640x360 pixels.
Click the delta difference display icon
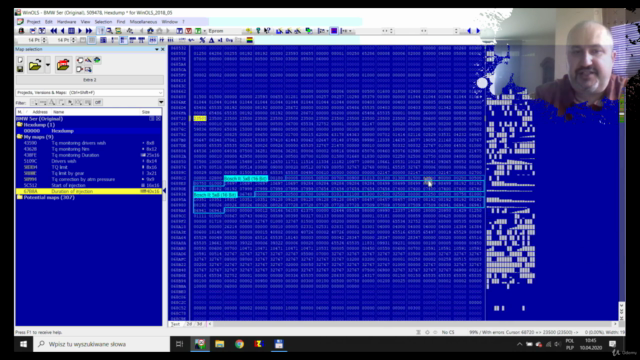[211, 40]
